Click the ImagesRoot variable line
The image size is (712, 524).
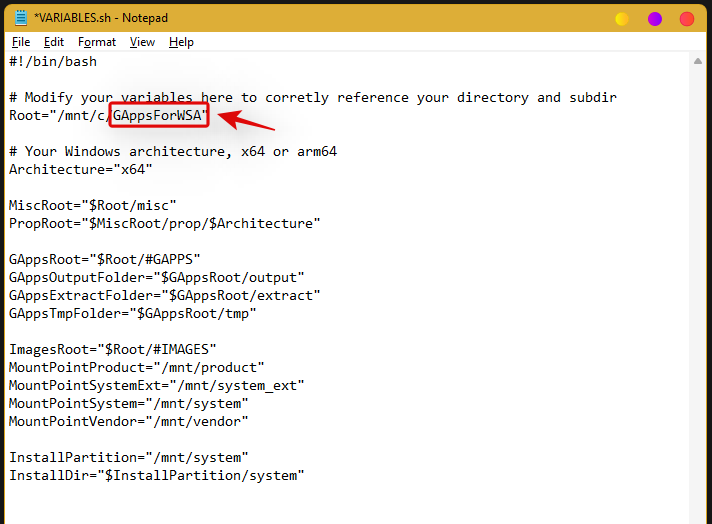click(110, 349)
